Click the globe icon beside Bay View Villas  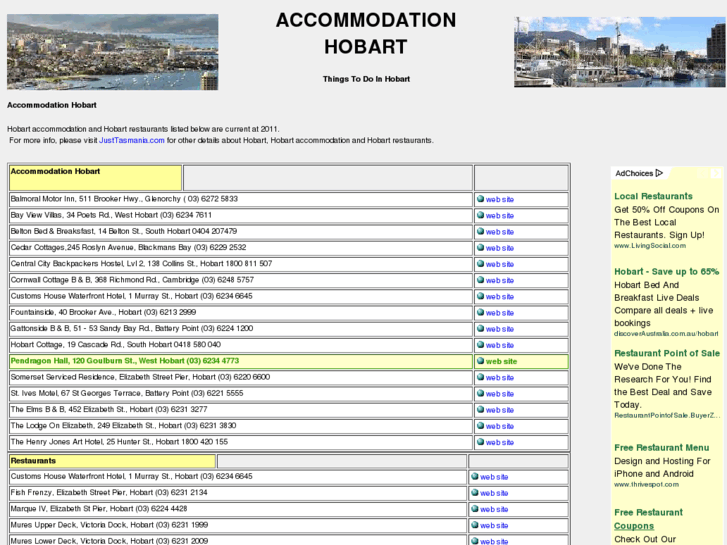(480, 215)
